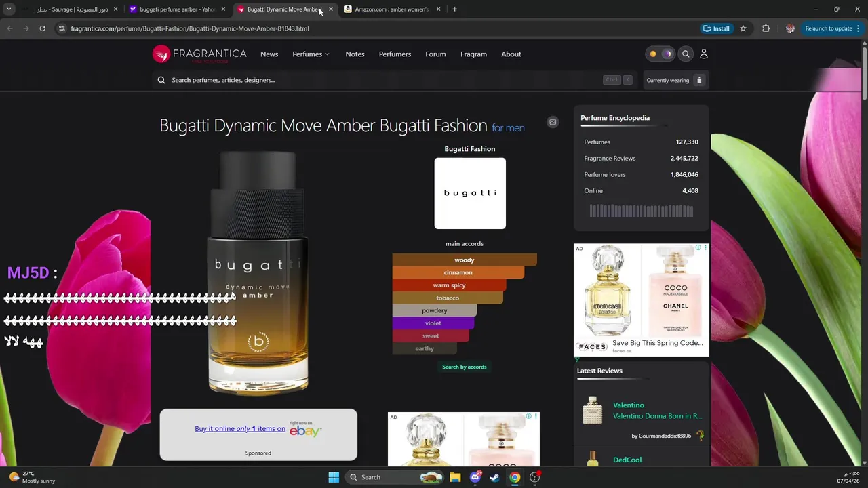Open the tab search dropdown arrow
This screenshot has width=868, height=488.
click(x=9, y=9)
